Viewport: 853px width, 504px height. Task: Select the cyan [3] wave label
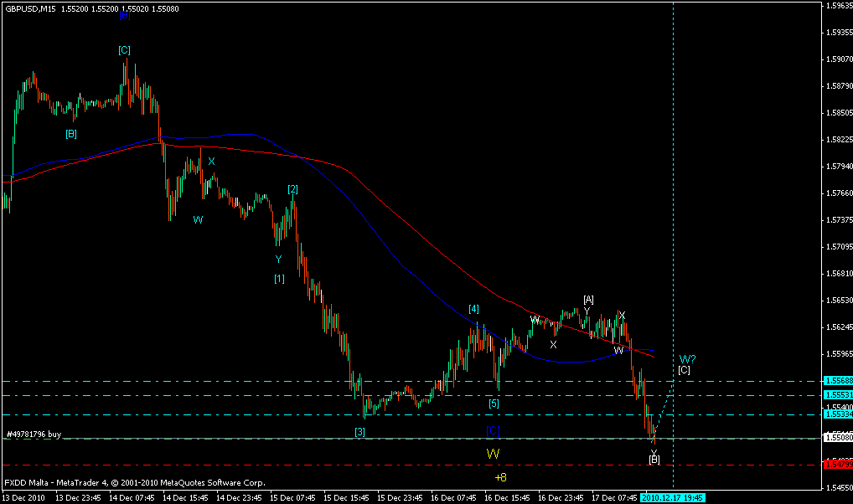coord(359,432)
